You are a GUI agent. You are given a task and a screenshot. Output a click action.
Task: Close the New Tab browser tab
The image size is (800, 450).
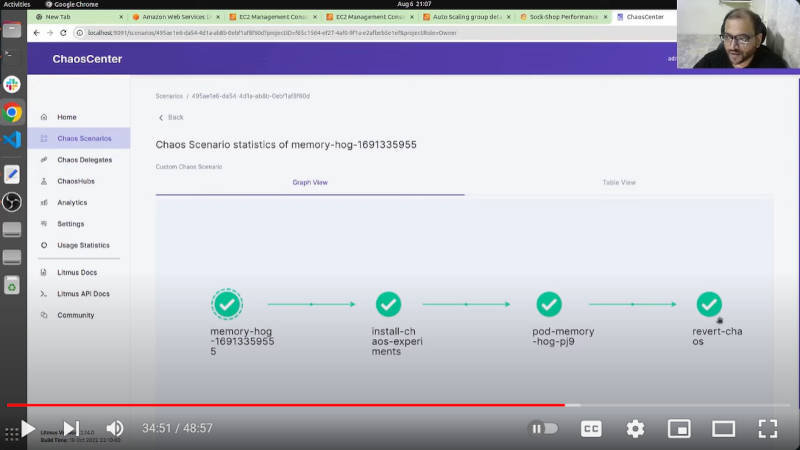pos(121,17)
